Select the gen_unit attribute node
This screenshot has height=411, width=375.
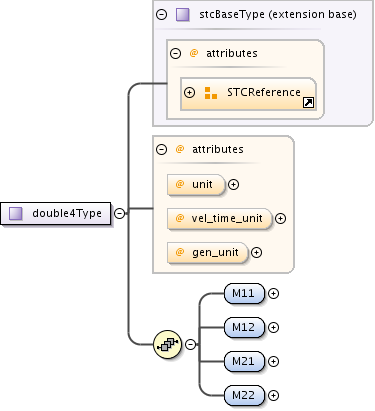(x=208, y=253)
